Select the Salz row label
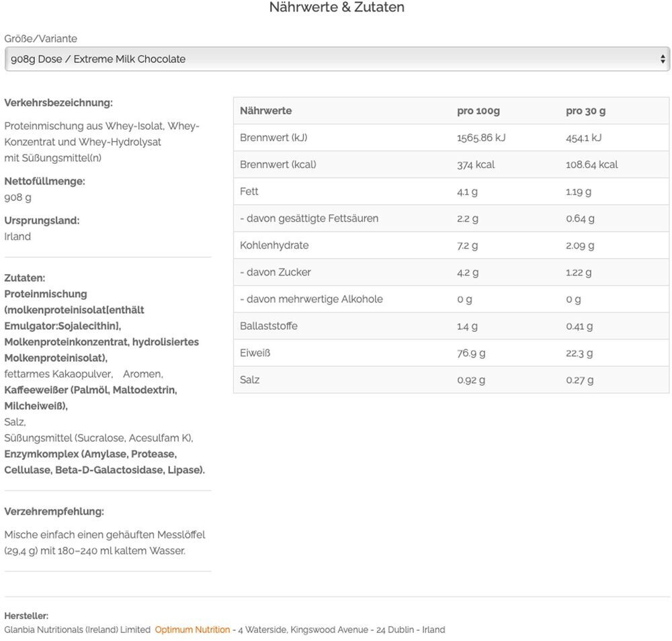Screen dimensions: 672x641 pyautogui.click(x=249, y=380)
